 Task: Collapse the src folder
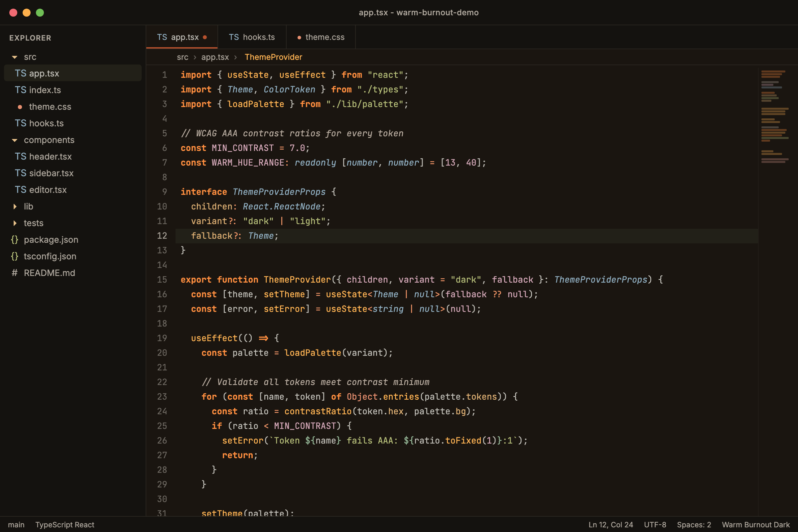14,57
